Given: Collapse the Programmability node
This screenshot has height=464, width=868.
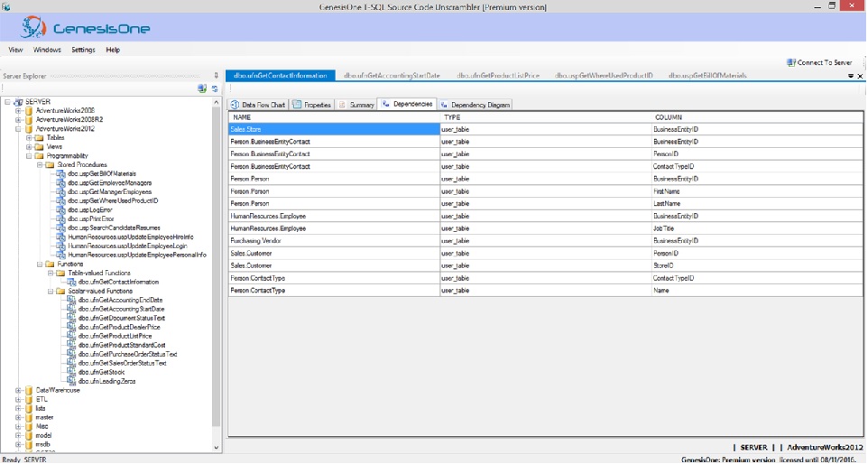Looking at the screenshot, I should click(29, 156).
